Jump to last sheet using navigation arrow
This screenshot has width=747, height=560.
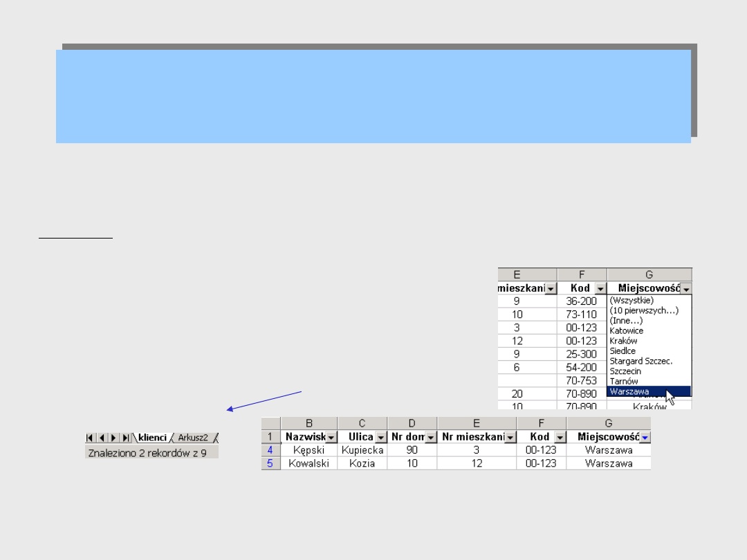[125, 438]
